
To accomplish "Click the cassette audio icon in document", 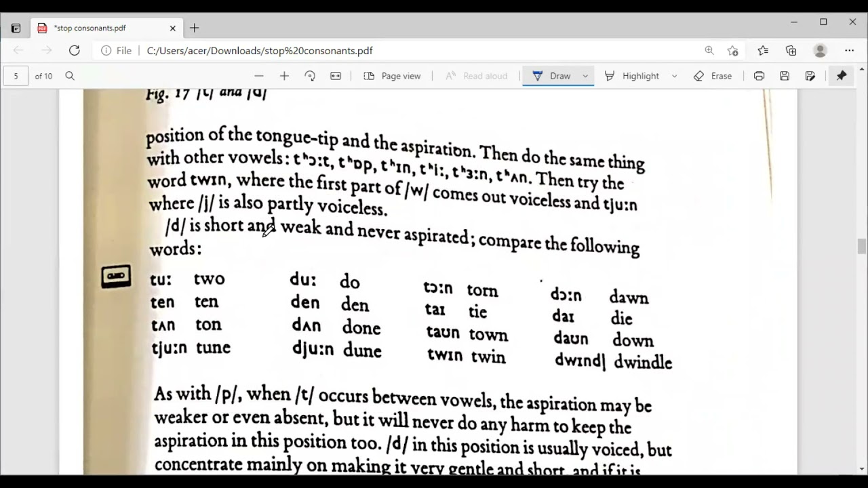I will coord(116,277).
